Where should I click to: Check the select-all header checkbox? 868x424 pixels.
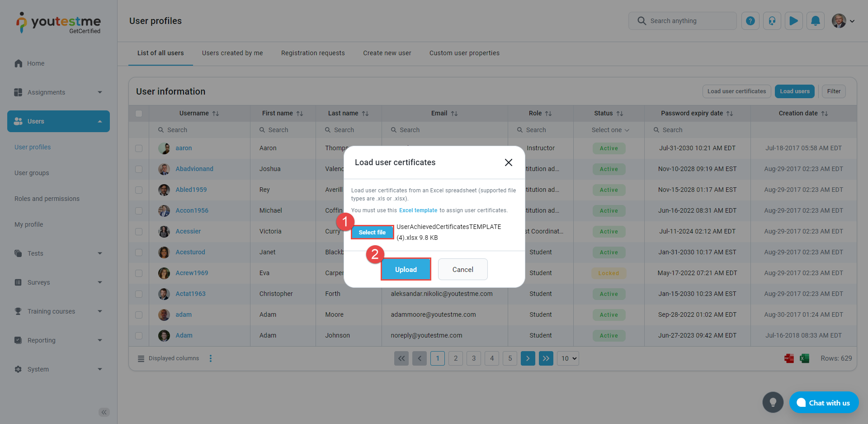[139, 114]
